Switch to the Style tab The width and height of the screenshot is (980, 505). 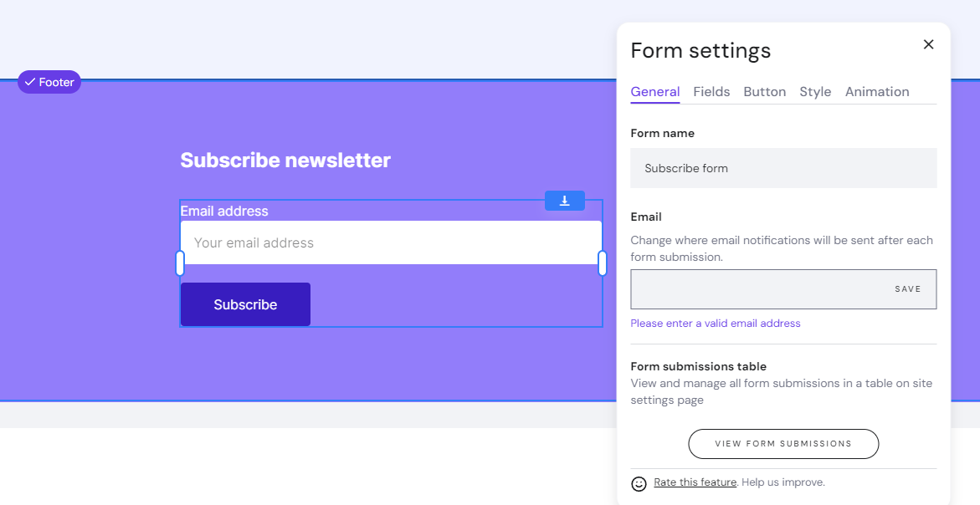click(x=815, y=92)
